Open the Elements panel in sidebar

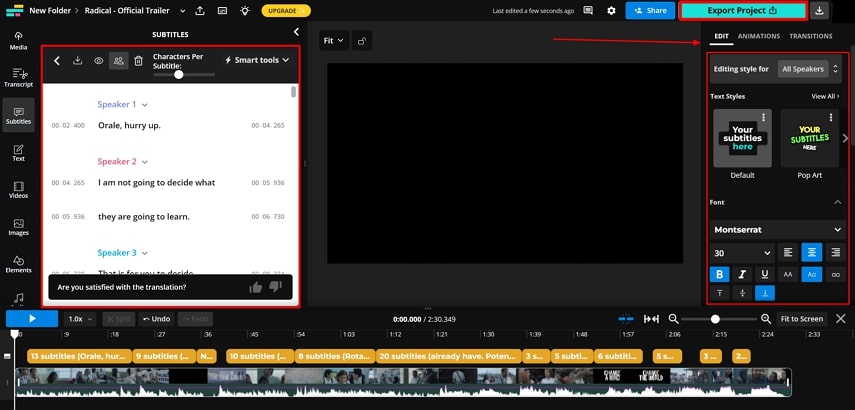click(19, 264)
